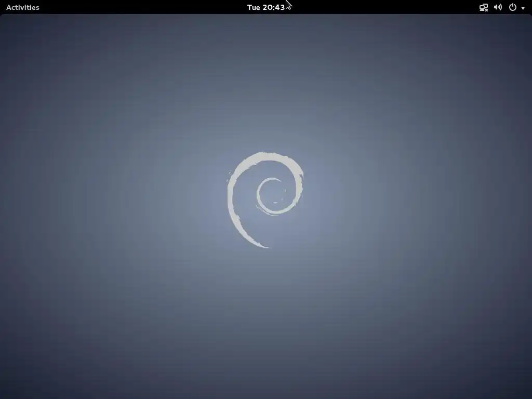Image resolution: width=532 pixels, height=399 pixels.
Task: Click the power icon in top bar
Action: (513, 7)
